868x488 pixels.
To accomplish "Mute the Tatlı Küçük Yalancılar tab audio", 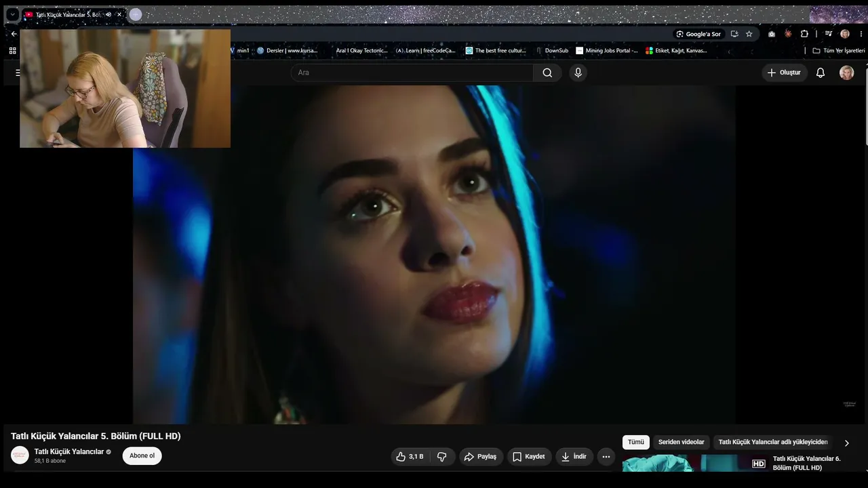I will click(108, 14).
